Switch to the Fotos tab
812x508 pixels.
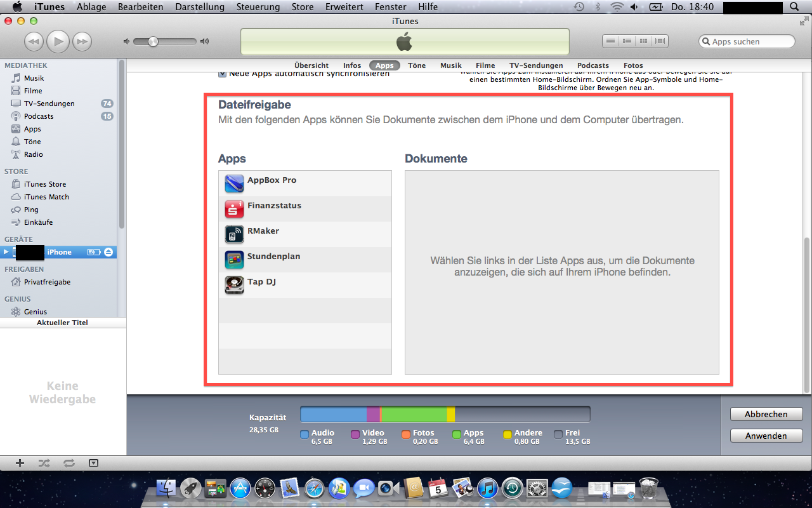[x=633, y=65]
